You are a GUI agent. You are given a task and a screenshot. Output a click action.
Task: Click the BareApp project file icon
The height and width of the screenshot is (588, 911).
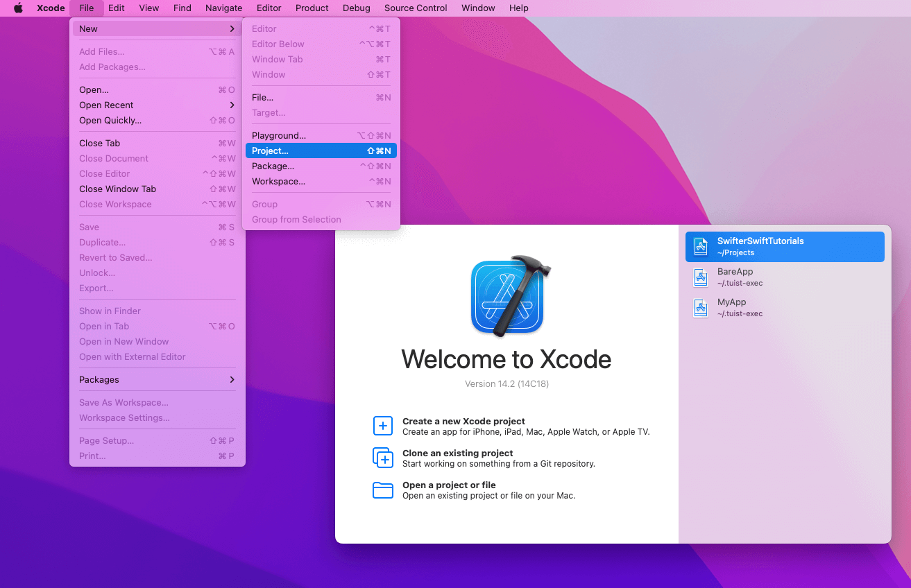(701, 277)
